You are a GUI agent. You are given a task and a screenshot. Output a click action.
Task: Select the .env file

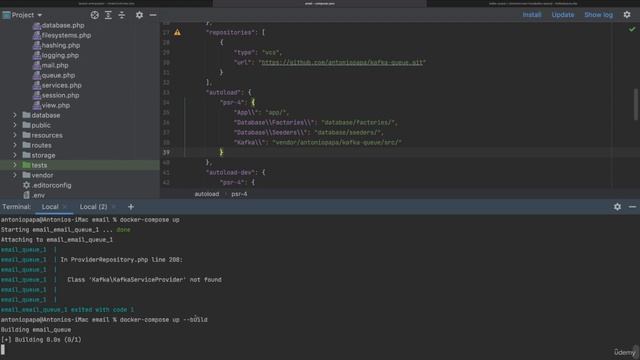point(34,195)
